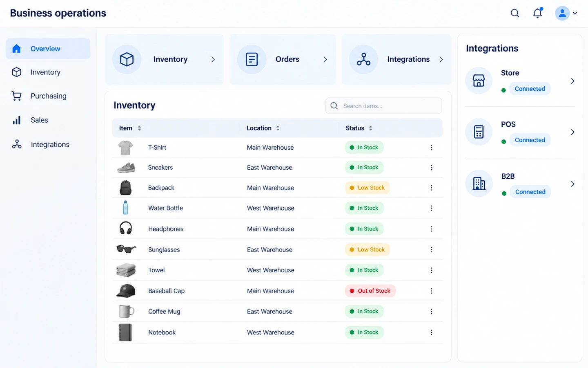Click the B2B integration building icon
Viewport: 588px width, 368px height.
click(x=479, y=184)
